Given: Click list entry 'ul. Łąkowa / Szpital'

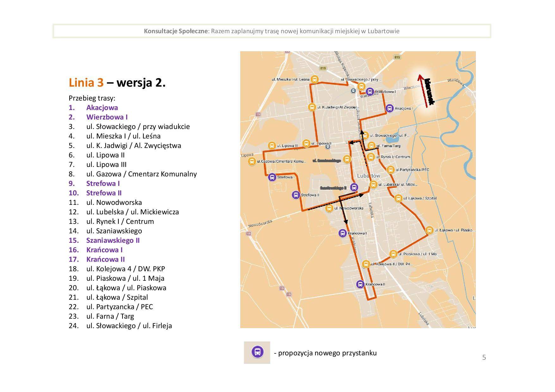Looking at the screenshot, I should pos(117,297).
